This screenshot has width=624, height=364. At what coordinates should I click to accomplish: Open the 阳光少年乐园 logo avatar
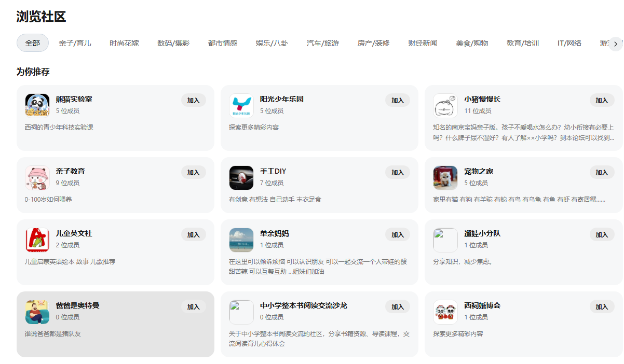click(241, 106)
